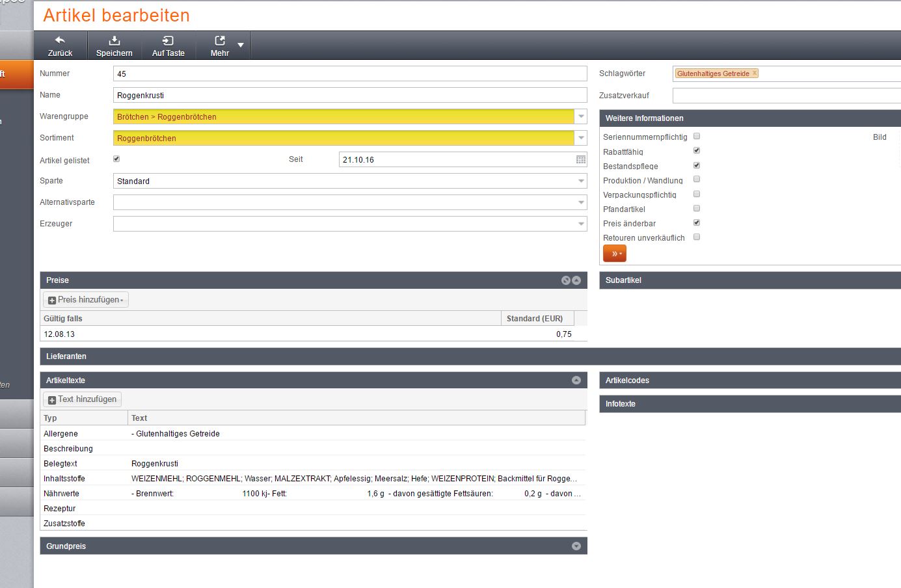Click the Text hinzufügen button
The image size is (901, 588).
[x=83, y=399]
